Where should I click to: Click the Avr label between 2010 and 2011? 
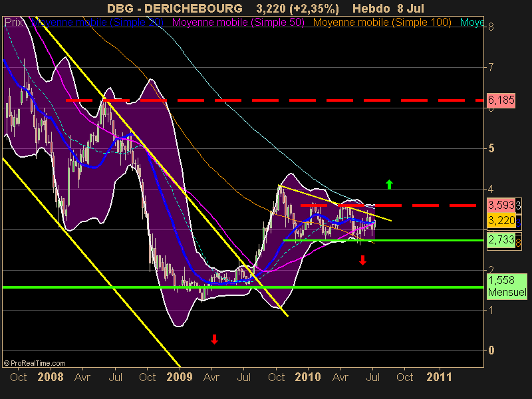pos(340,377)
